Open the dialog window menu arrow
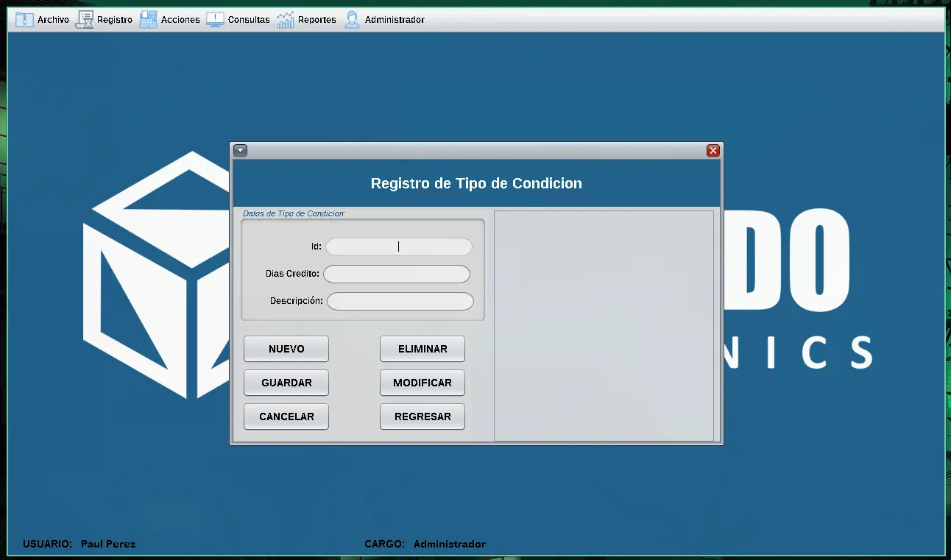Viewport: 951px width, 560px height. click(x=241, y=150)
